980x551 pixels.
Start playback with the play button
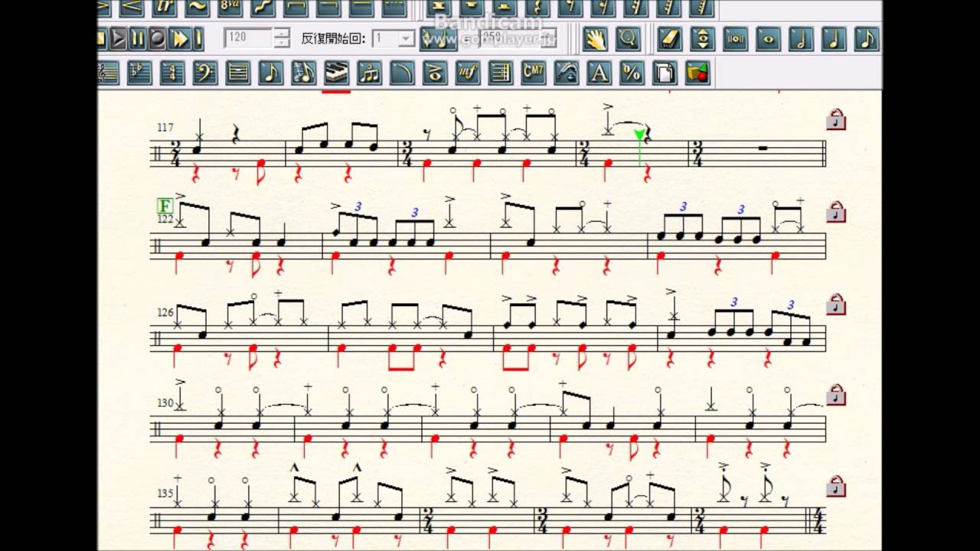[x=118, y=38]
